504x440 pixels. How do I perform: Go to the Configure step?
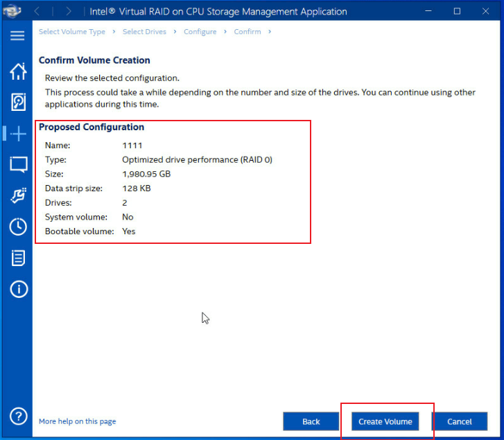tap(200, 32)
